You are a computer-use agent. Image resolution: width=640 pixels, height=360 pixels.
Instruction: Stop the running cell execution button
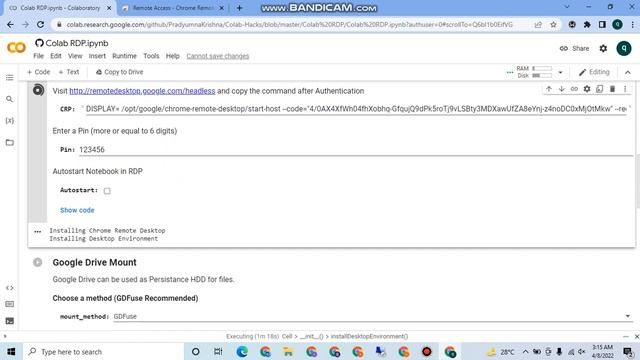tap(38, 90)
